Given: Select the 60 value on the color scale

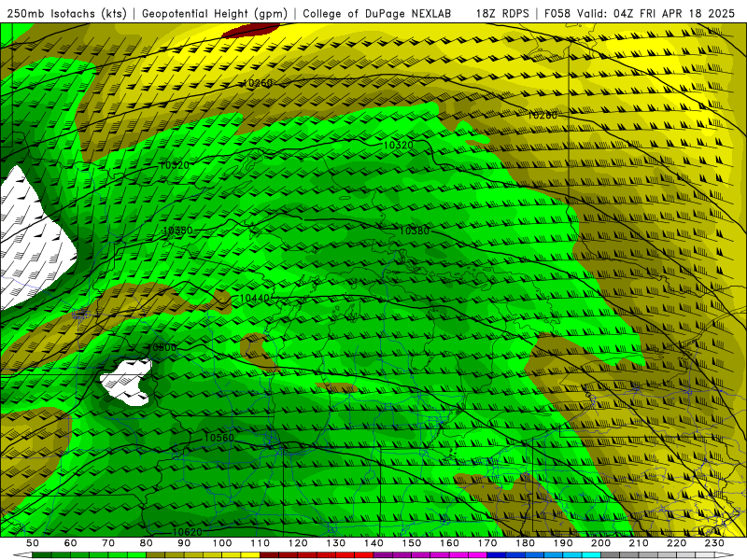Looking at the screenshot, I should 71,543.
